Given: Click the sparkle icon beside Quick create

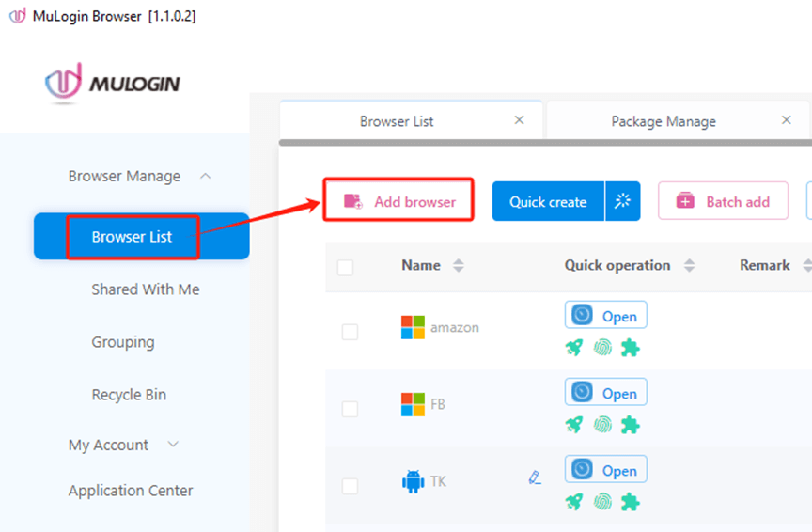Looking at the screenshot, I should (622, 201).
